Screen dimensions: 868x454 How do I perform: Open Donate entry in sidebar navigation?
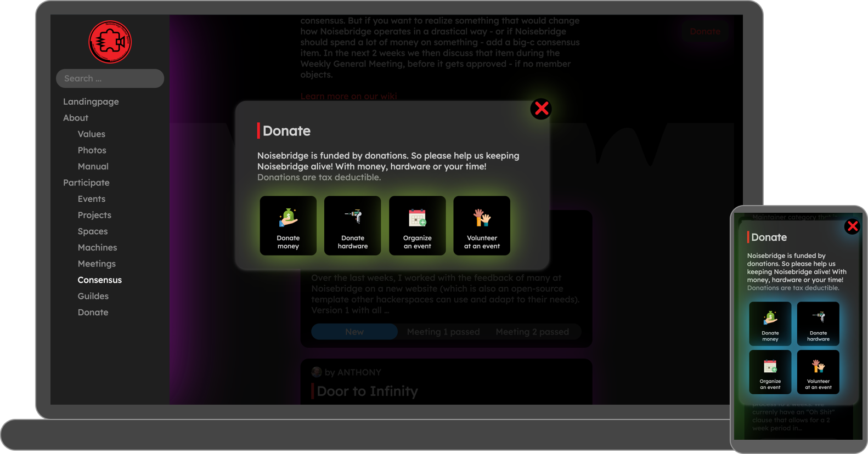click(x=93, y=312)
